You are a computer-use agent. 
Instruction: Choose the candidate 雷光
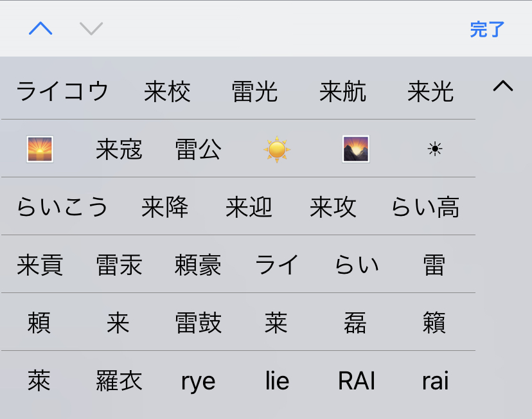(254, 92)
